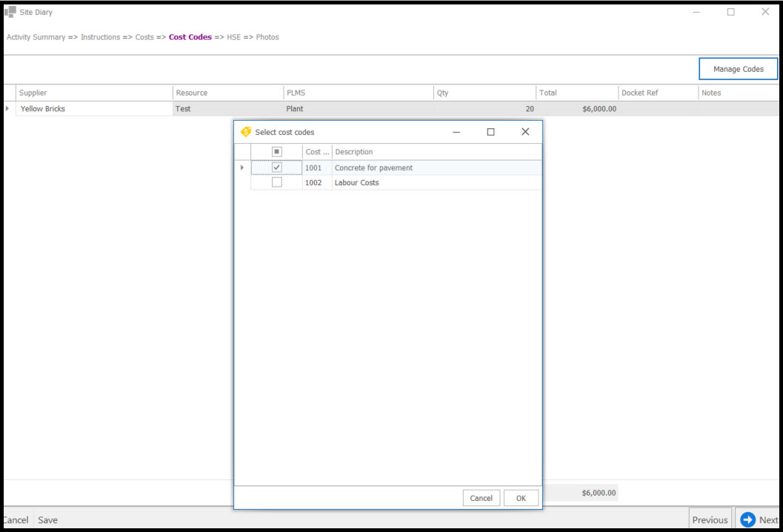
Task: Click the Select cost codes dialog icon
Action: pos(246,132)
